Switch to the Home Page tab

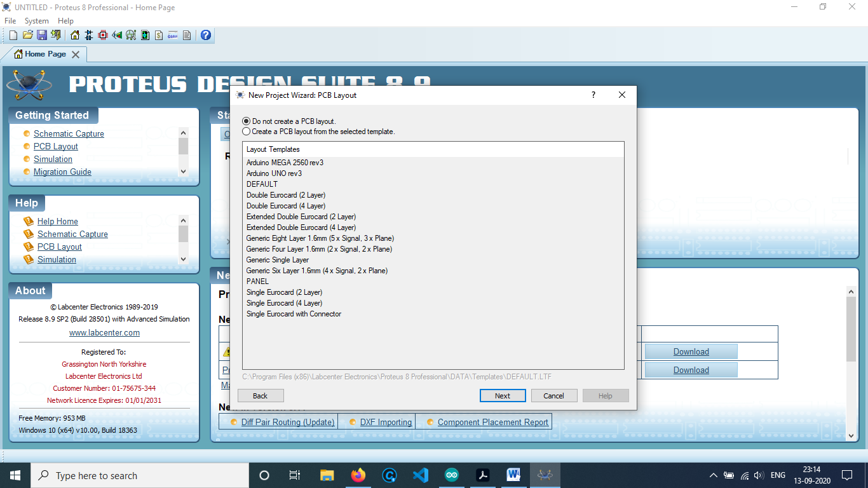[46, 54]
